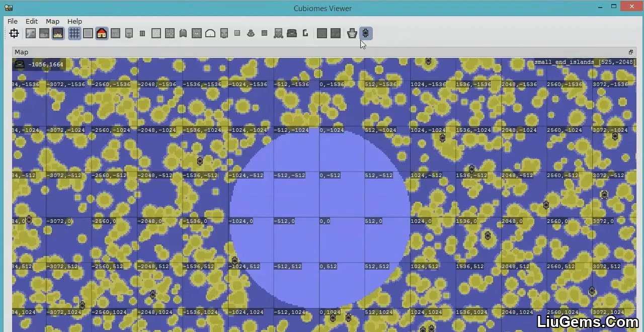Select the gateway marker beside the 1536,-512 label
This screenshot has width=644, height=332.
[x=471, y=169]
